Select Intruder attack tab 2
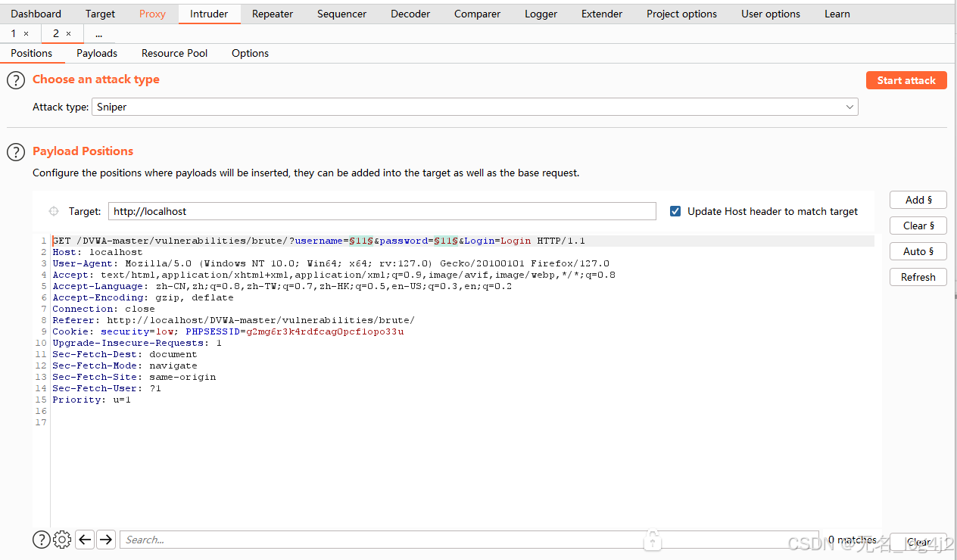 pos(56,33)
